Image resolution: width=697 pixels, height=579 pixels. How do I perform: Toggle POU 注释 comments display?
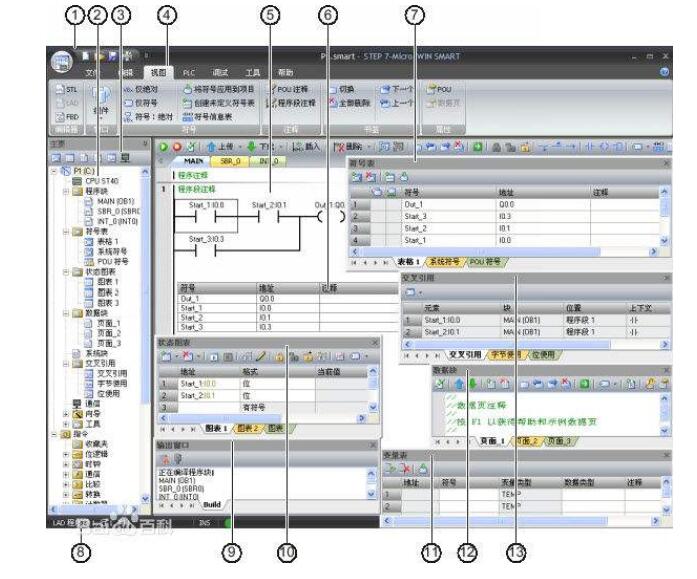(x=289, y=89)
